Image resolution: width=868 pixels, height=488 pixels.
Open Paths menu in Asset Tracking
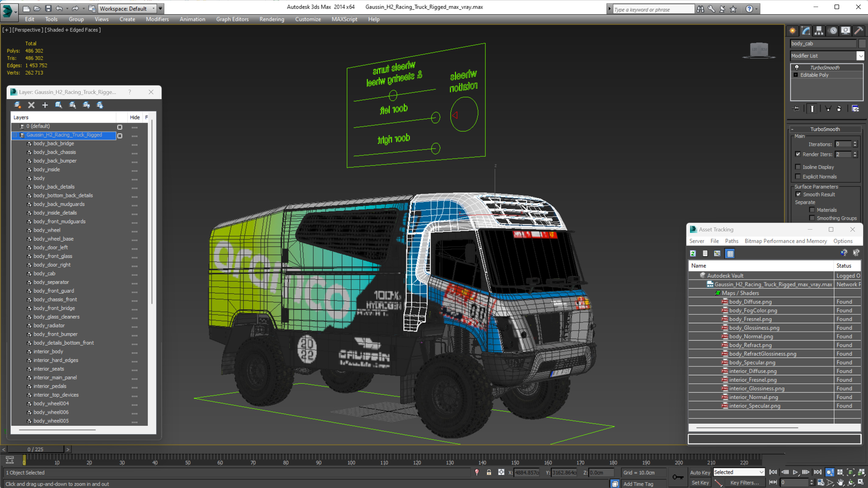(x=731, y=241)
